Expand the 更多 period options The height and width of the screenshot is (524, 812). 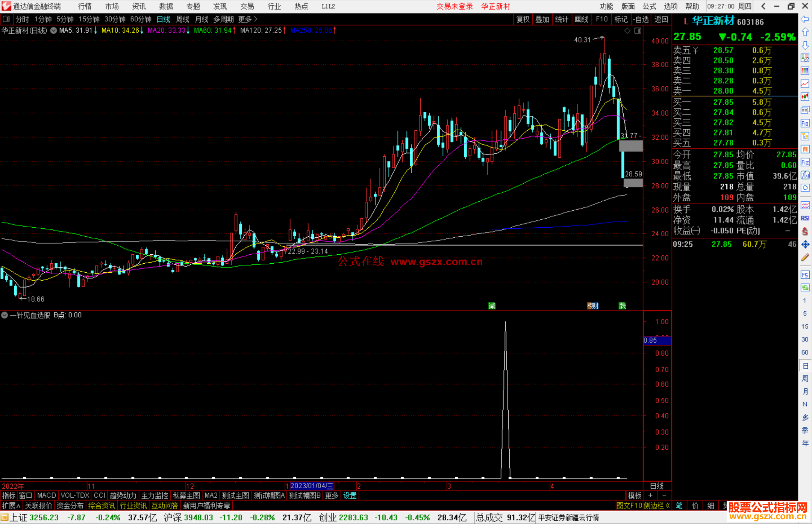247,19
